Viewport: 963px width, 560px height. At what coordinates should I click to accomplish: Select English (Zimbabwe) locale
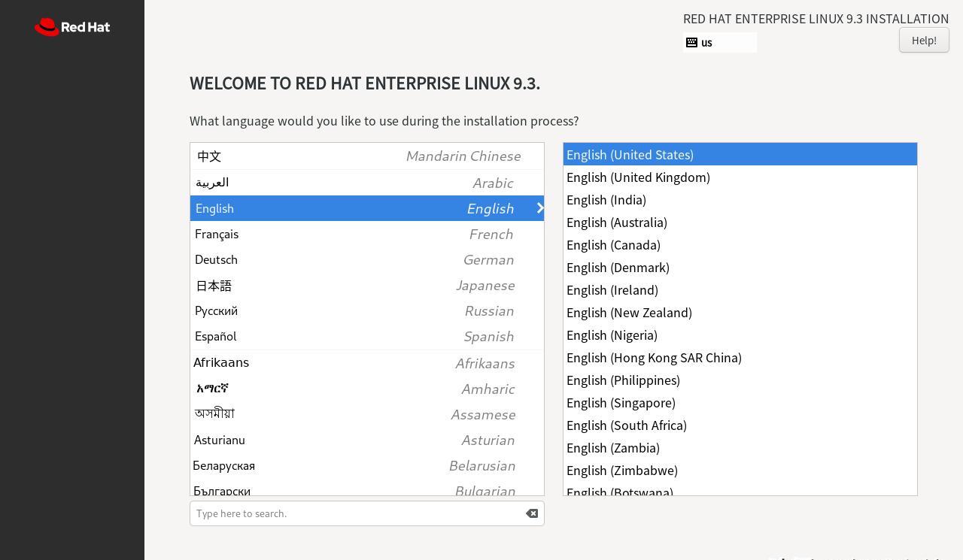tap(740, 470)
